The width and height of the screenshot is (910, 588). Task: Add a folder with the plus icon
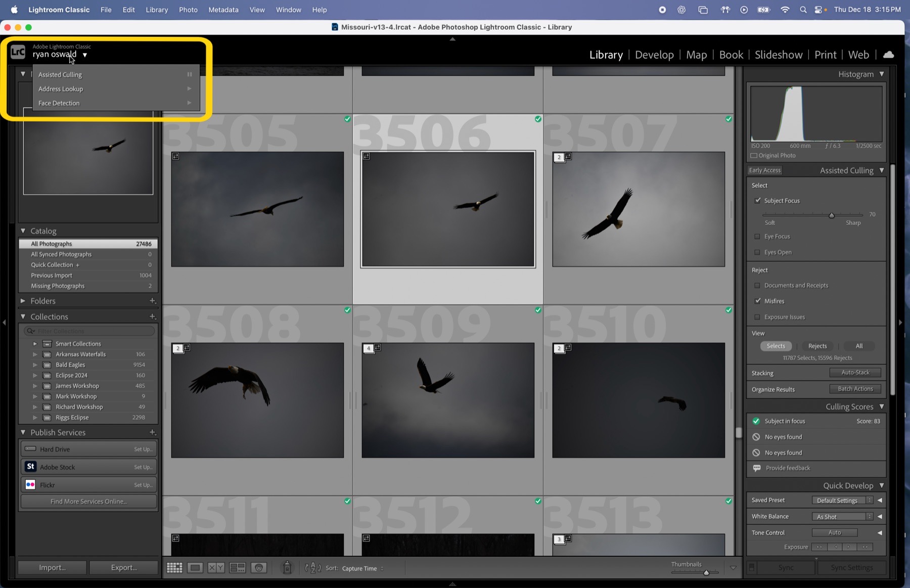(x=152, y=301)
